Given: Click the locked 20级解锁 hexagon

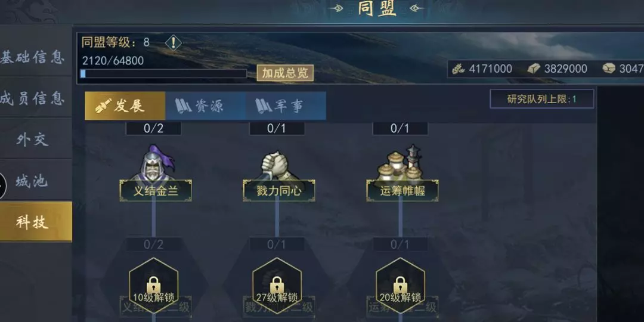Looking at the screenshot, I should tap(401, 286).
